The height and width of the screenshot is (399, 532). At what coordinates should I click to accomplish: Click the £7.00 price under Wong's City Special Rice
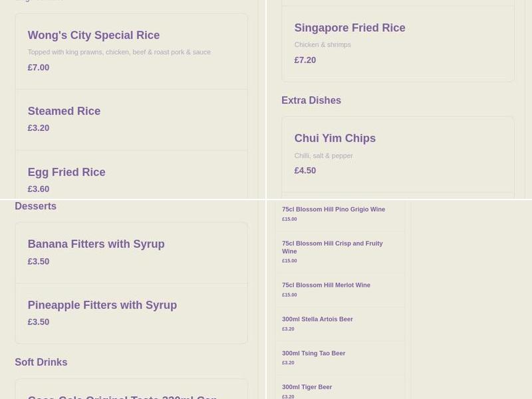coord(39,67)
